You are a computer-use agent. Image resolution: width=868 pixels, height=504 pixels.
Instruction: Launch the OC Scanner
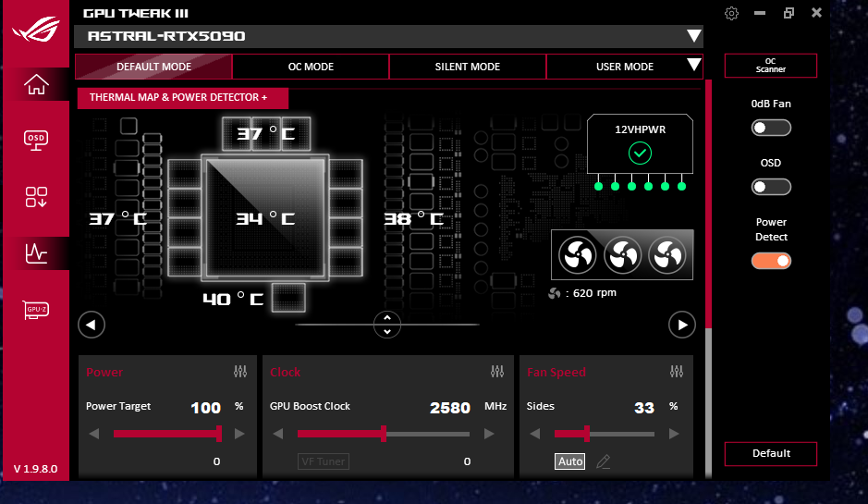(x=771, y=66)
